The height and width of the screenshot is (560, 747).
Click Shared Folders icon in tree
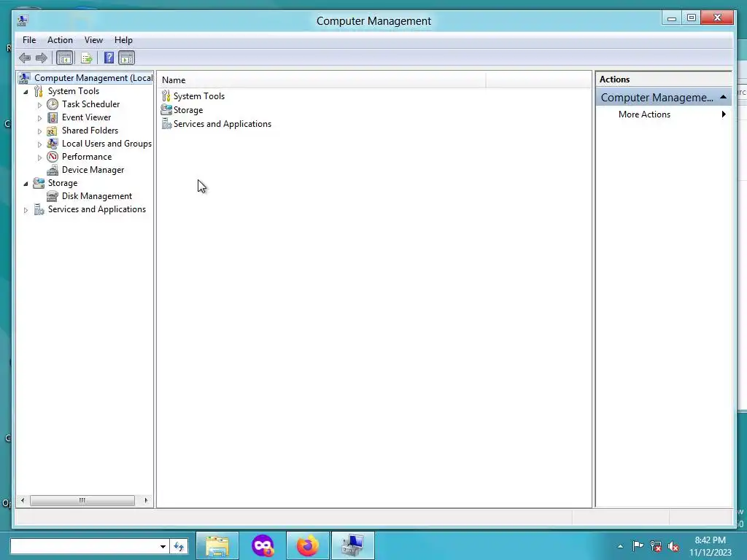[x=53, y=131]
